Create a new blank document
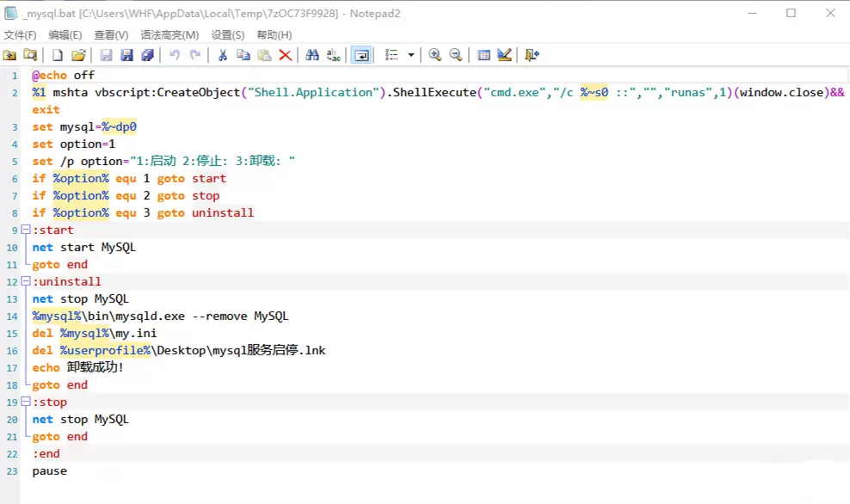 [58, 55]
